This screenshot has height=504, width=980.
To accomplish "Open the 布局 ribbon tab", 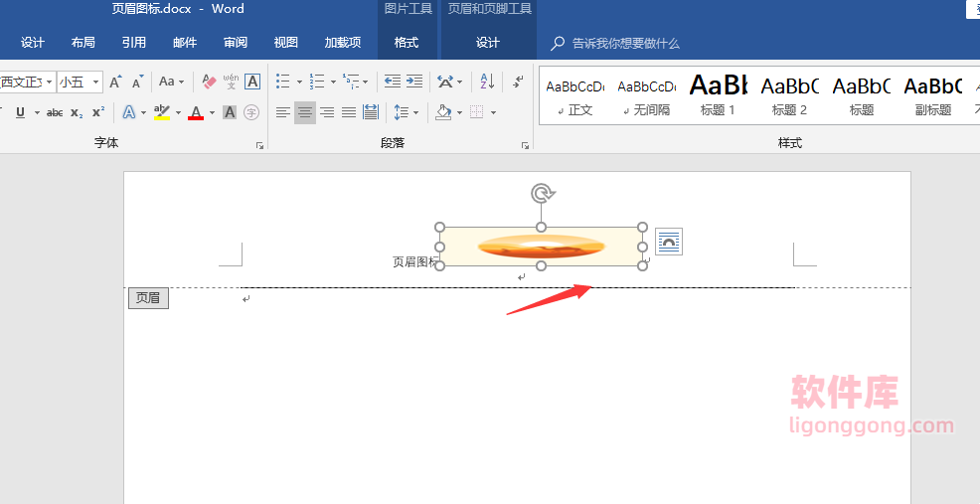I will [x=83, y=43].
